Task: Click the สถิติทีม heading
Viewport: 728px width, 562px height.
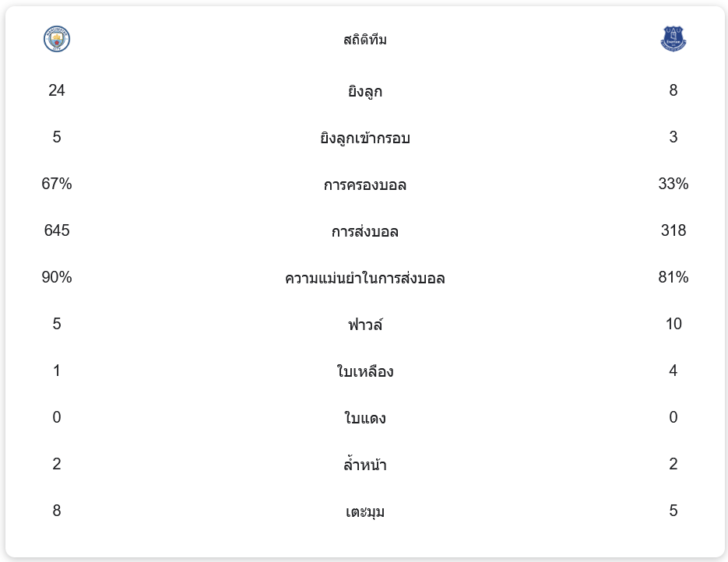Action: pos(364,40)
